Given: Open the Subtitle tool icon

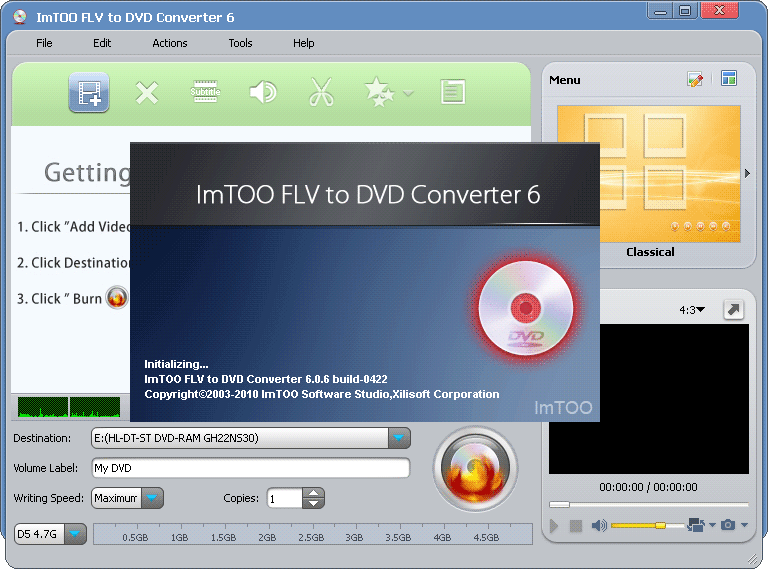Looking at the screenshot, I should click(205, 92).
